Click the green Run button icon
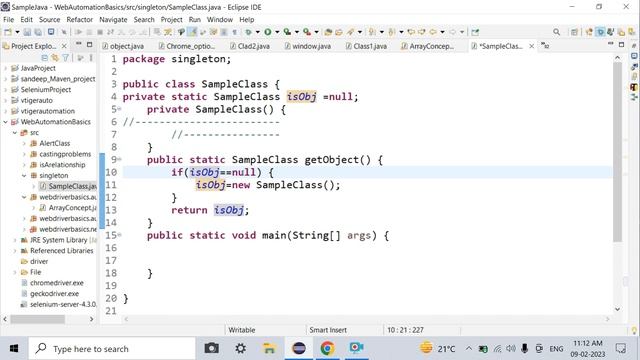The width and height of the screenshot is (640, 360). pyautogui.click(x=268, y=32)
